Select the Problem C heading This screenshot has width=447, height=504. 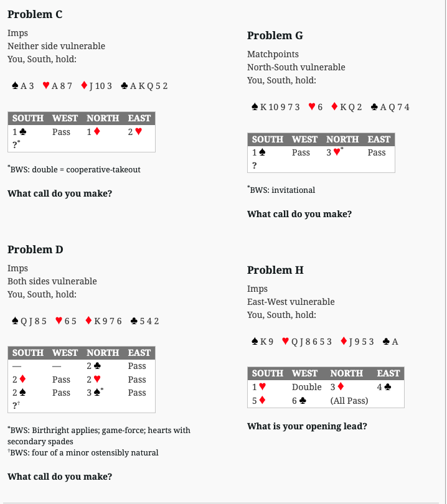pyautogui.click(x=35, y=14)
